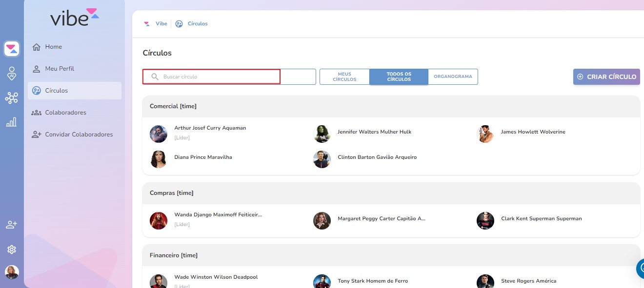Click the magnifier icon in the search box
The image size is (644, 288).
point(155,77)
